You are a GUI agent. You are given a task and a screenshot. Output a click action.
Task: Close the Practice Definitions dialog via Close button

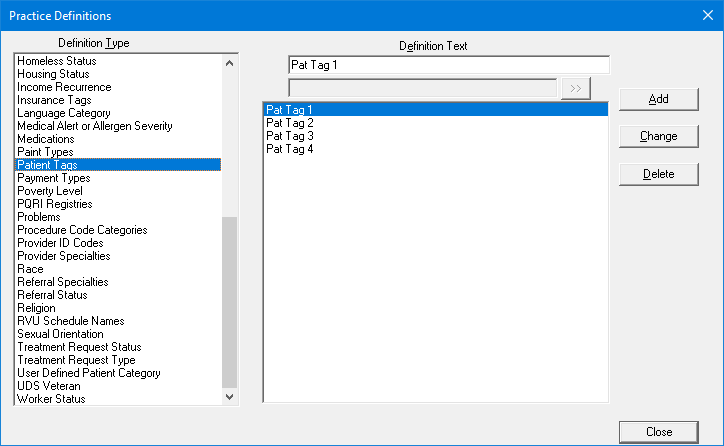[x=658, y=432]
